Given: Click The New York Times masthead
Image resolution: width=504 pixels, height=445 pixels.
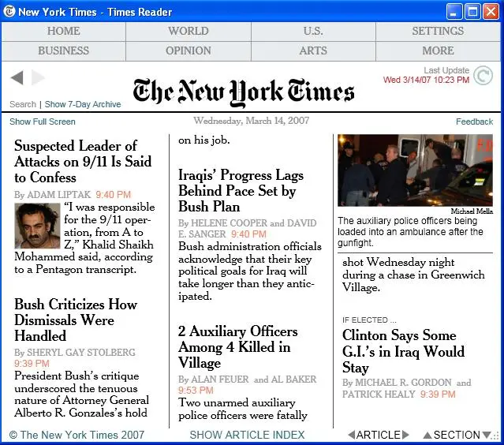Looking at the screenshot, I should [x=244, y=92].
